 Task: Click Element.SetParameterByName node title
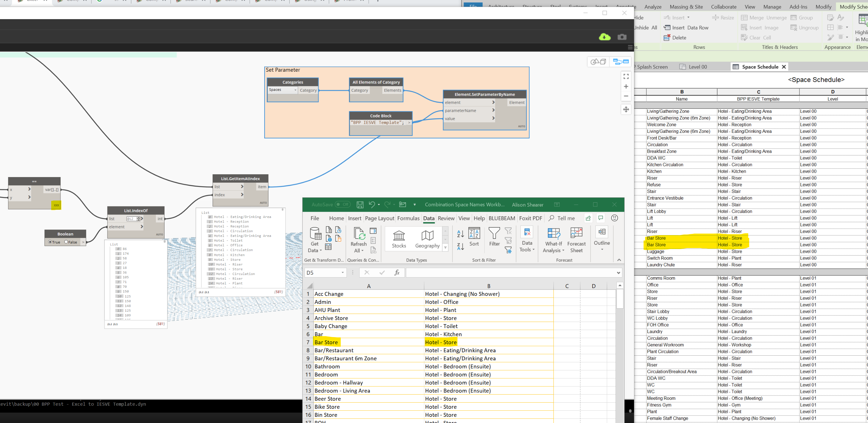pyautogui.click(x=485, y=95)
